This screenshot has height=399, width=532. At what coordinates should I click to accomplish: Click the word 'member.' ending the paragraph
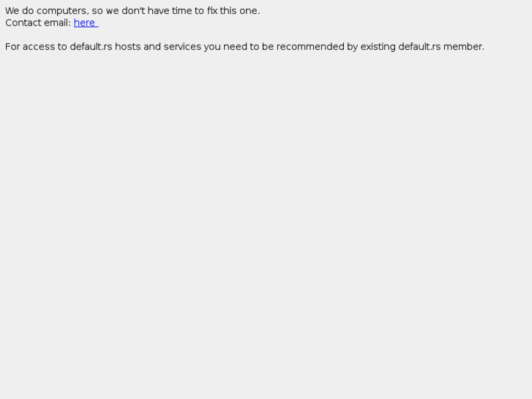click(464, 47)
